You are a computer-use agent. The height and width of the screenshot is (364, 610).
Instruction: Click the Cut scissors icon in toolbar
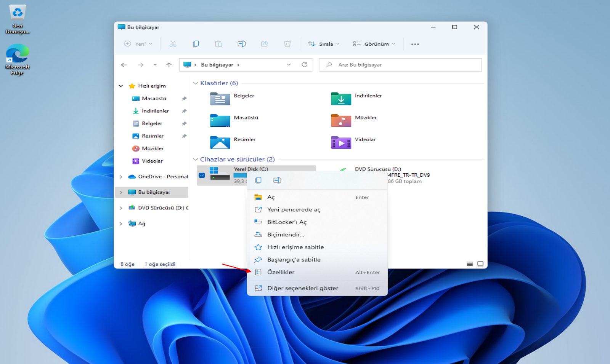pyautogui.click(x=173, y=44)
